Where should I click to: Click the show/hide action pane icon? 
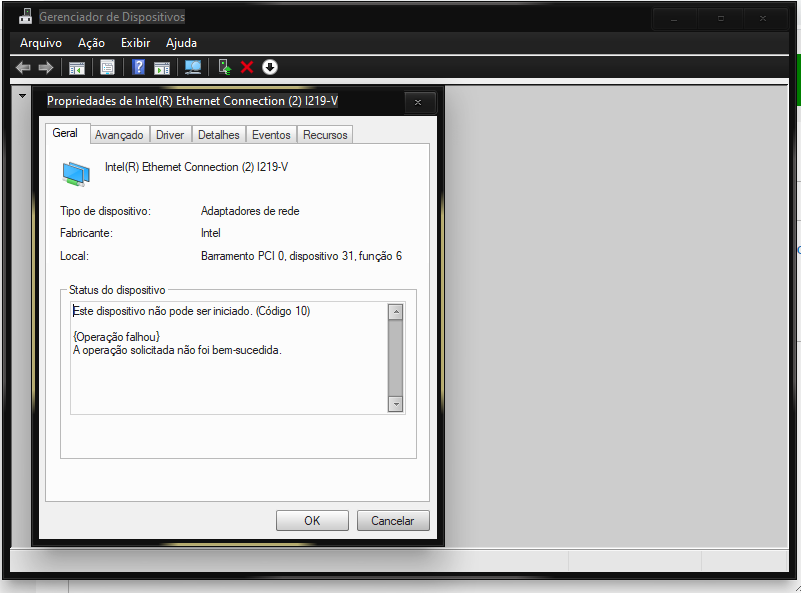tap(162, 67)
